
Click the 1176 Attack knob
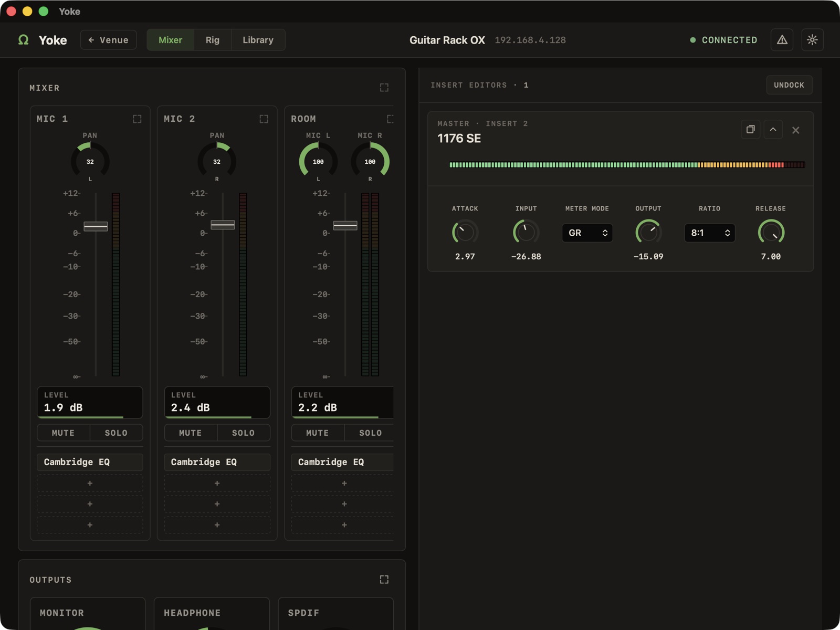click(x=465, y=232)
